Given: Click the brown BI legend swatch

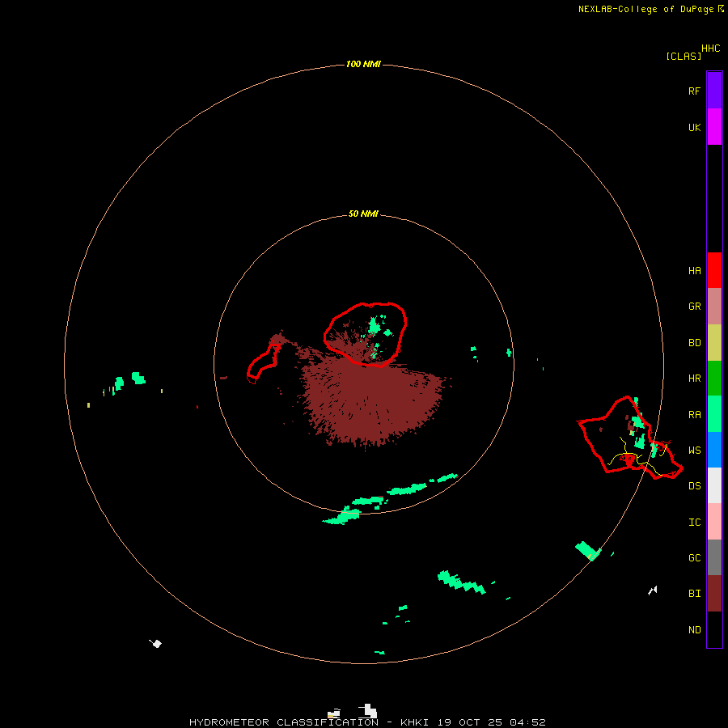Looking at the screenshot, I should pos(714,594).
